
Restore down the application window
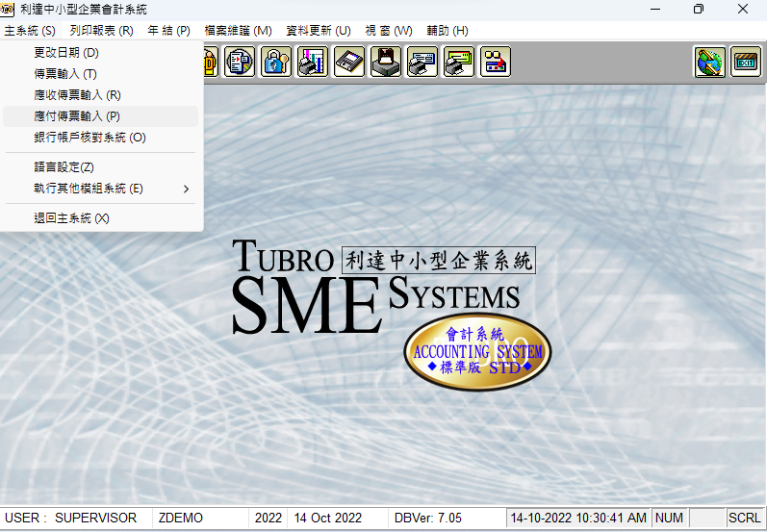699,10
